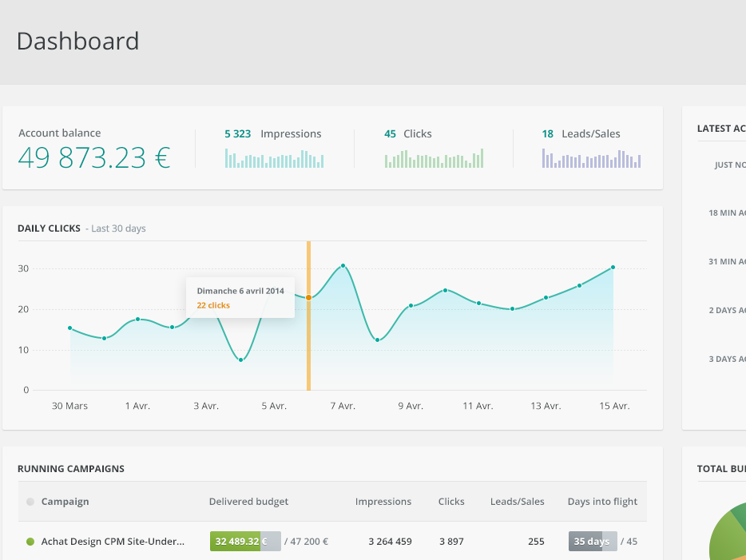Click the chart data point at 30 Mars

tap(70, 328)
